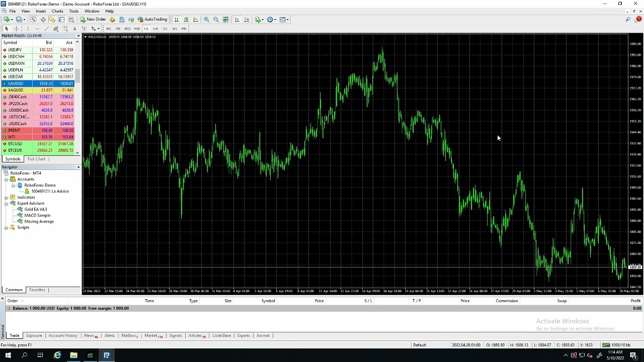Viewport: 644px width, 362px height.
Task: Open the Journal tab in Terminal
Action: pyautogui.click(x=263, y=335)
